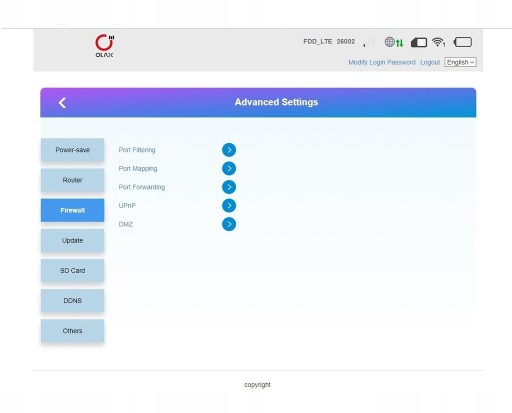Click the Modify Login Password link
Image resolution: width=512 pixels, height=413 pixels.
coord(382,62)
